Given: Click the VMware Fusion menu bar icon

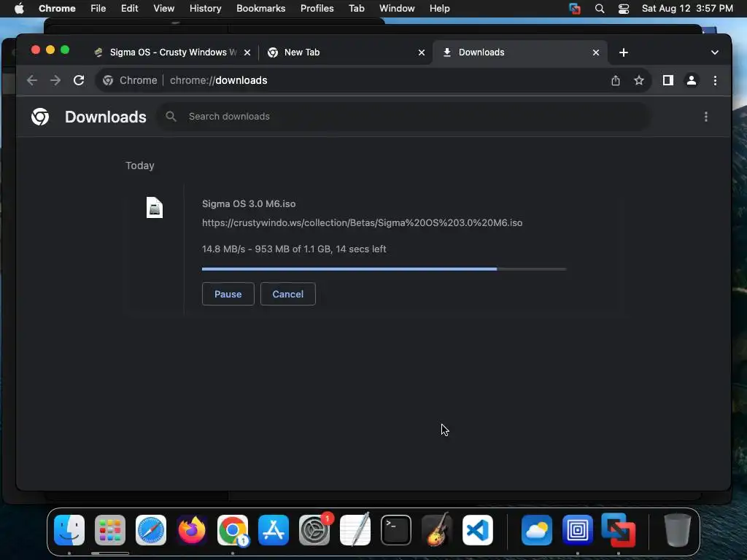Looking at the screenshot, I should (575, 9).
